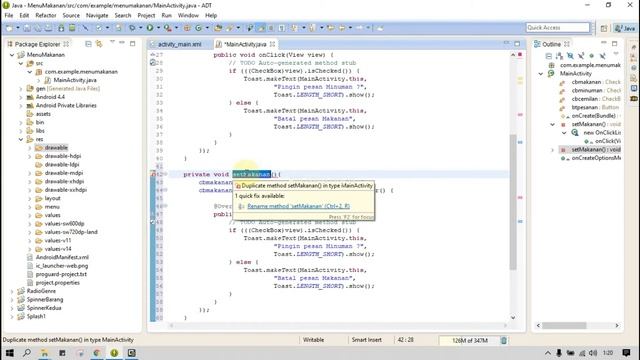Click the topmost red overview ruler marker
The width and height of the screenshot is (640, 360).
point(520,54)
